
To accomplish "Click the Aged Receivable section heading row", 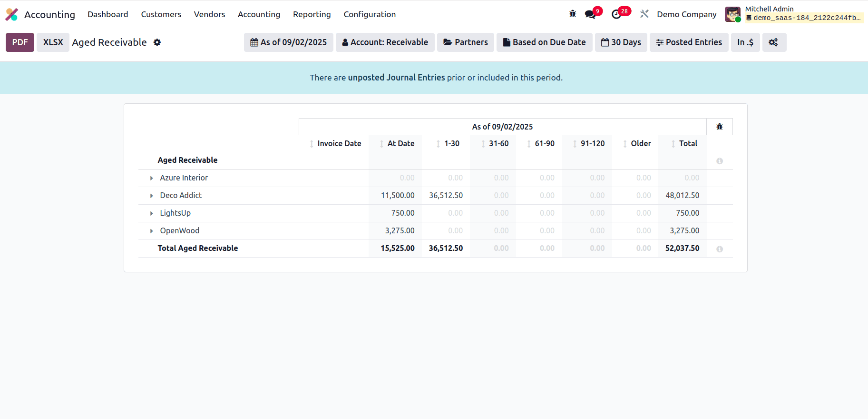I will [x=435, y=160].
